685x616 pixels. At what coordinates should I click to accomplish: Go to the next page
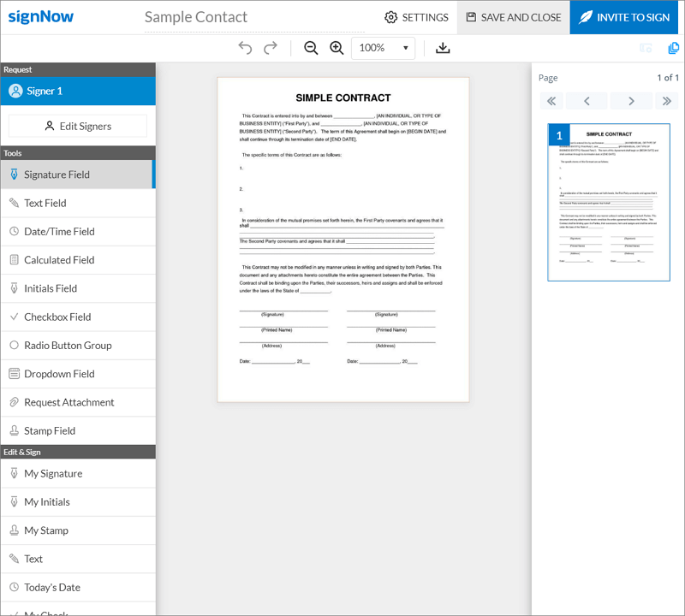631,101
